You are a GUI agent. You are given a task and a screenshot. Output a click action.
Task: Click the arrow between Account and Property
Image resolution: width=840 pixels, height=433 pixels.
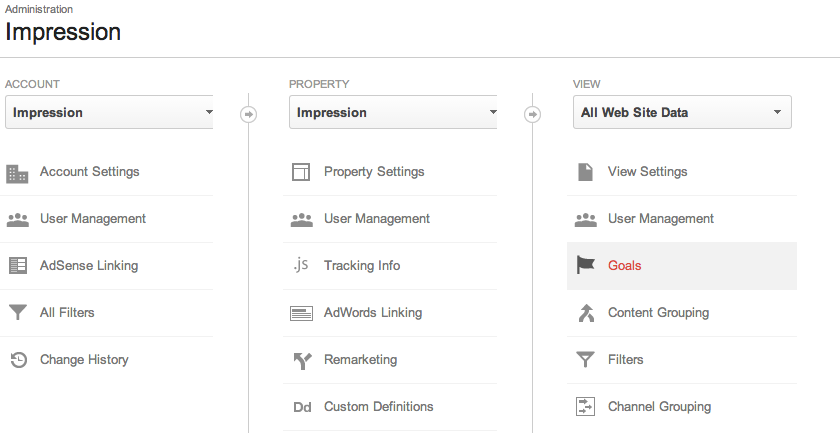249,114
